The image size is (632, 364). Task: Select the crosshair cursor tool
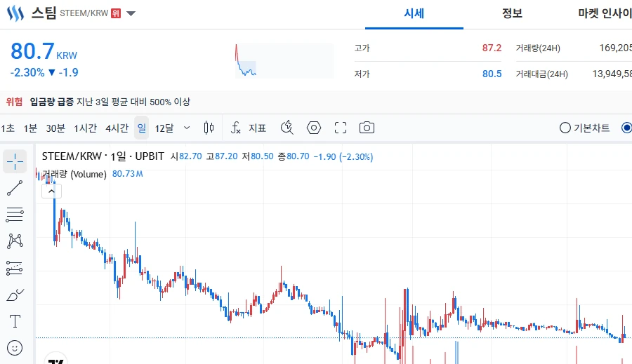[x=15, y=161]
